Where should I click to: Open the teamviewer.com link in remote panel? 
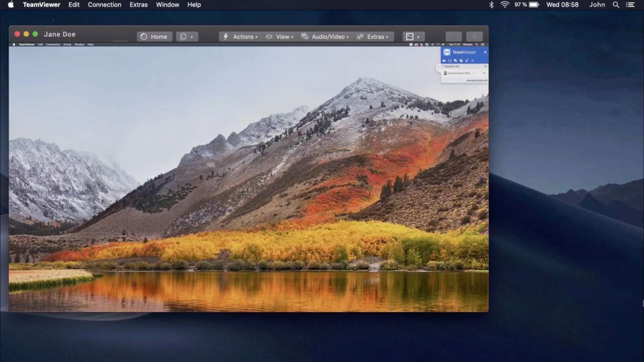[x=477, y=80]
